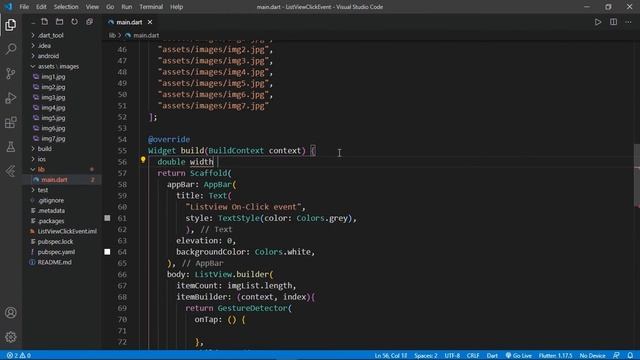Open the Run and Debug view

(11, 98)
